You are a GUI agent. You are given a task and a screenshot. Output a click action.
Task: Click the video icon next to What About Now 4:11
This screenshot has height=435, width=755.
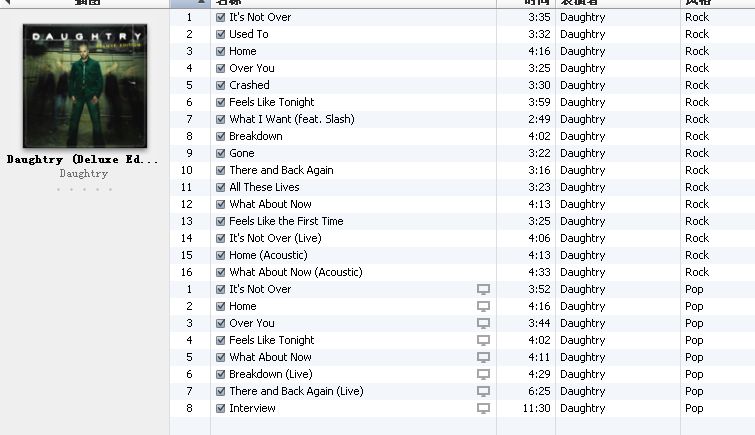tap(483, 357)
